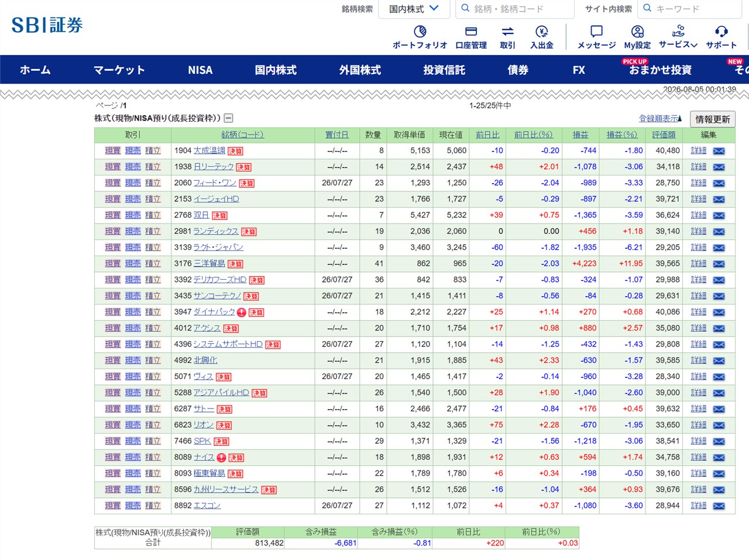Click 現売 for 3435 サンコーテクノ
This screenshot has width=749, height=560.
[133, 296]
